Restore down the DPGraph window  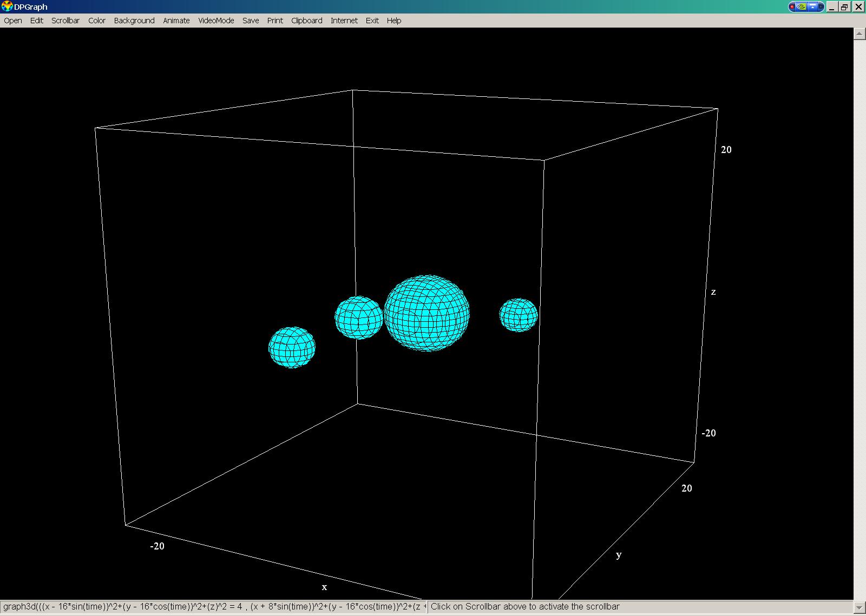(x=844, y=7)
